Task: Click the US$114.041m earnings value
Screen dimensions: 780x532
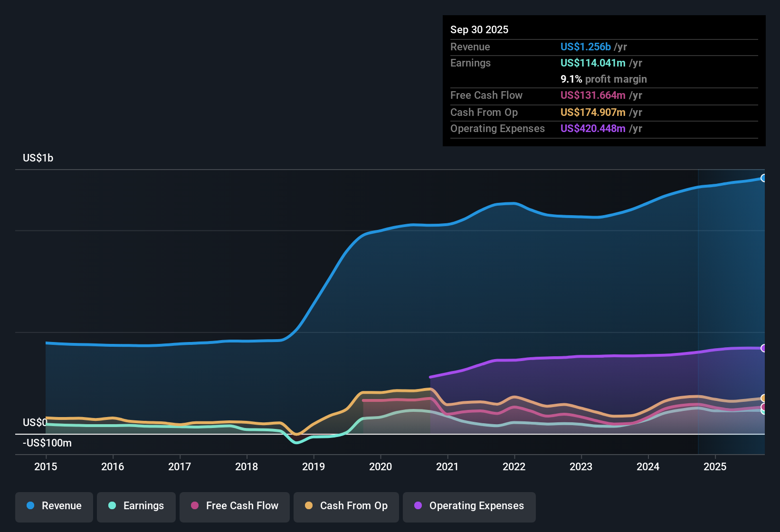Action: click(x=593, y=63)
